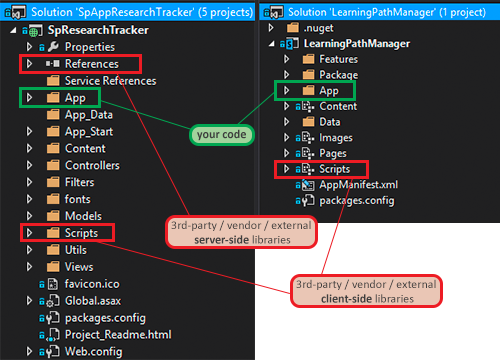Expand the .nuget folder
This screenshot has width=500, height=360.
click(x=271, y=28)
